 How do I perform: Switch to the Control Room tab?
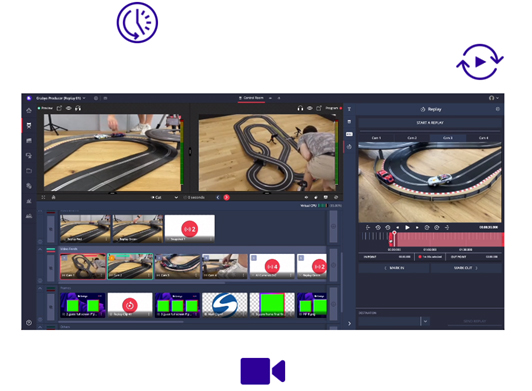click(x=251, y=98)
